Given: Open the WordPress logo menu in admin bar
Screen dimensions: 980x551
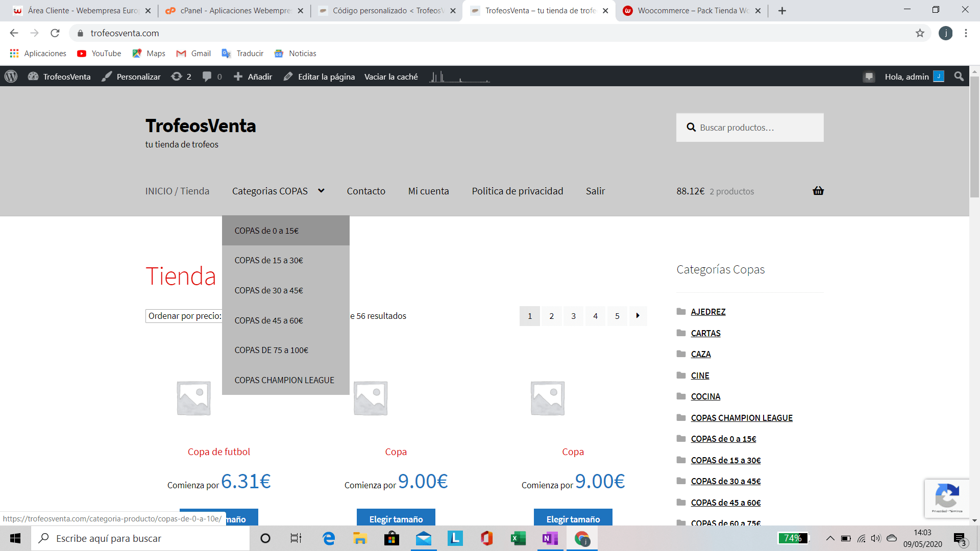Looking at the screenshot, I should tap(11, 77).
